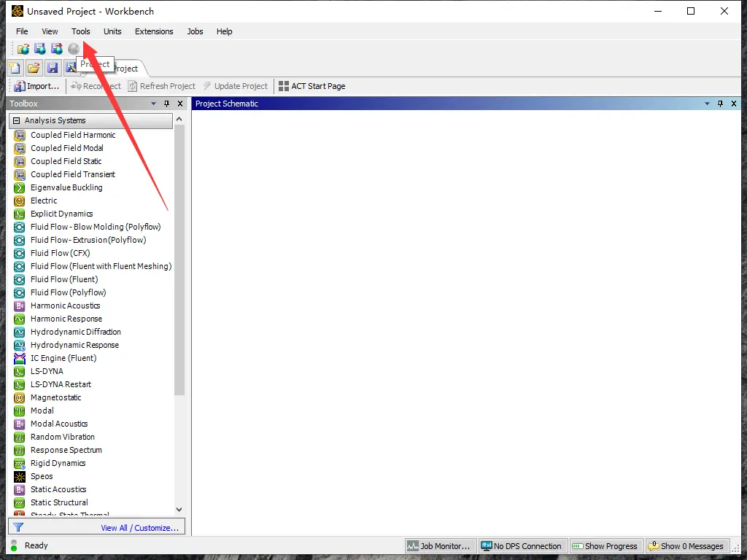Screen dimensions: 747x560
Task: Open the Job Monitor button
Action: click(441, 546)
